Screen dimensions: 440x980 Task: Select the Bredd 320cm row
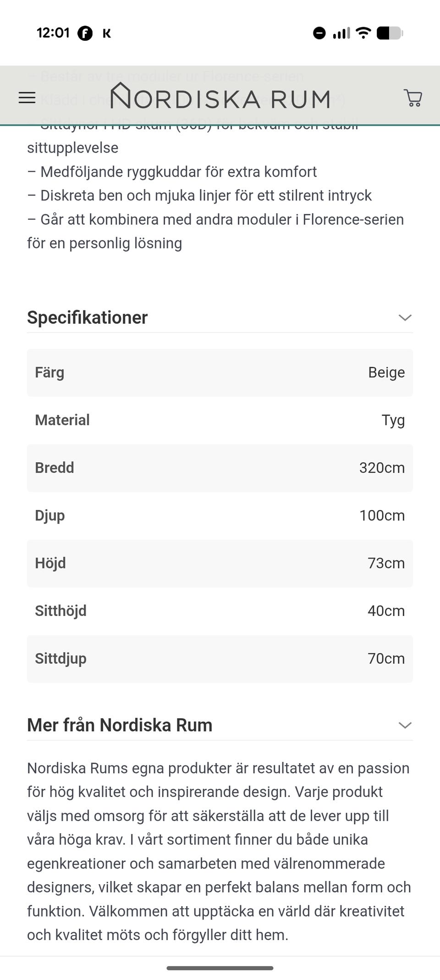pyautogui.click(x=220, y=468)
